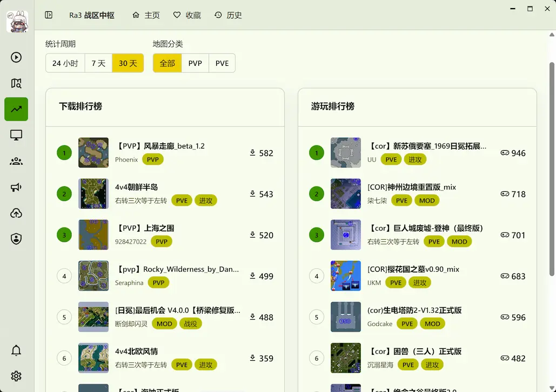Open the cloud upload sidebar icon
This screenshot has width=556, height=392.
(16, 213)
